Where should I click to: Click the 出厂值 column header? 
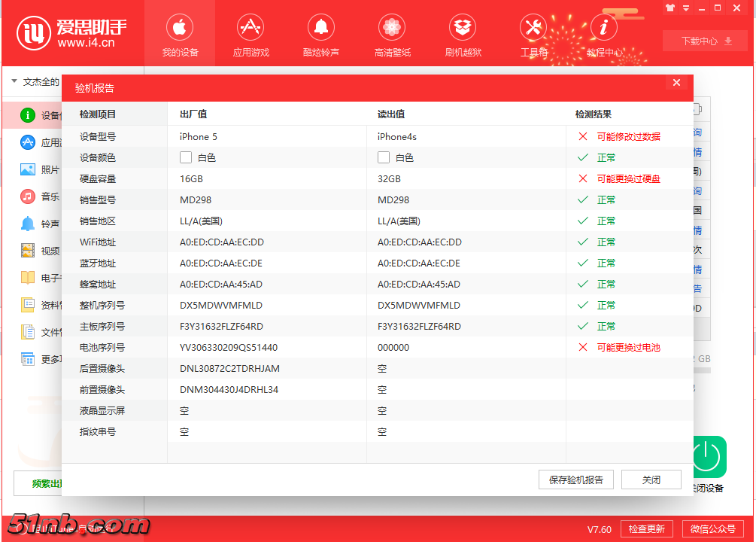tap(193, 114)
